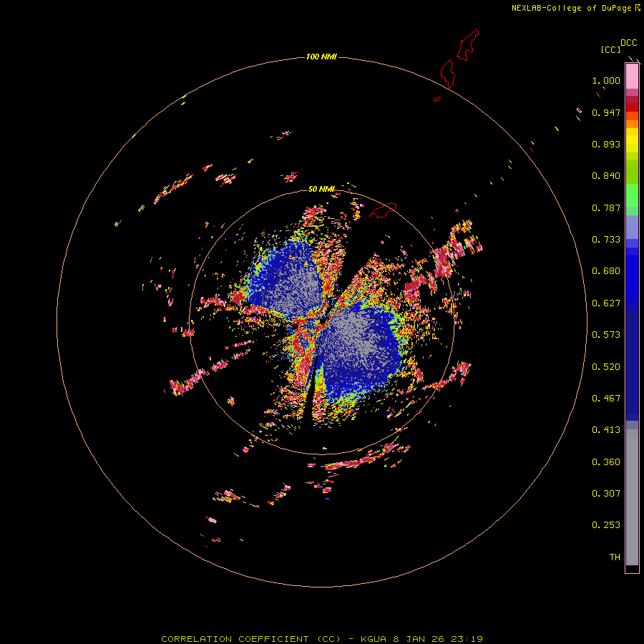Image resolution: width=644 pixels, height=644 pixels.
Task: Click the 0.947 scale value
Action: [x=606, y=112]
